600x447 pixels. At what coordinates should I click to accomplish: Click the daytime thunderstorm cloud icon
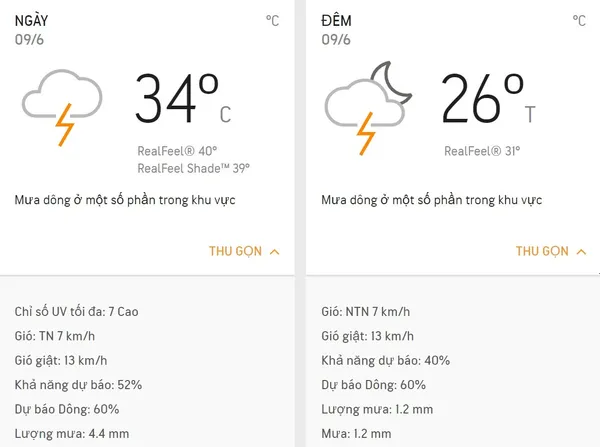[x=62, y=108]
